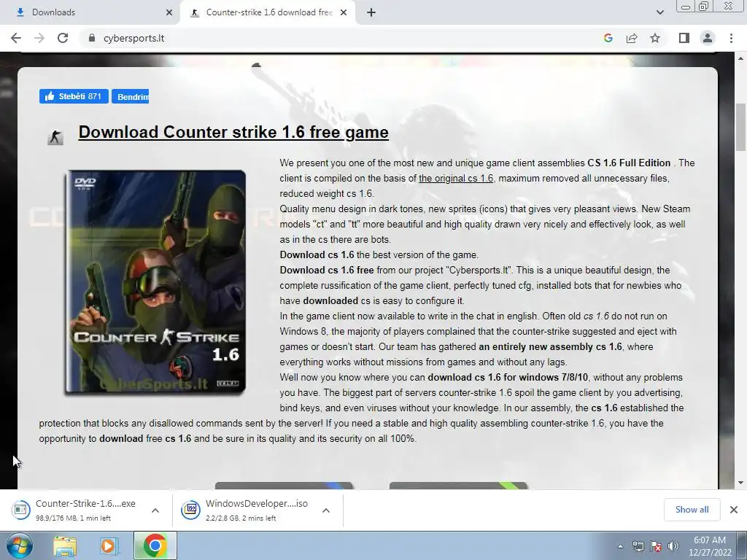Switch to Counter-strike 1.6 download tab
747x560 pixels.
click(269, 12)
